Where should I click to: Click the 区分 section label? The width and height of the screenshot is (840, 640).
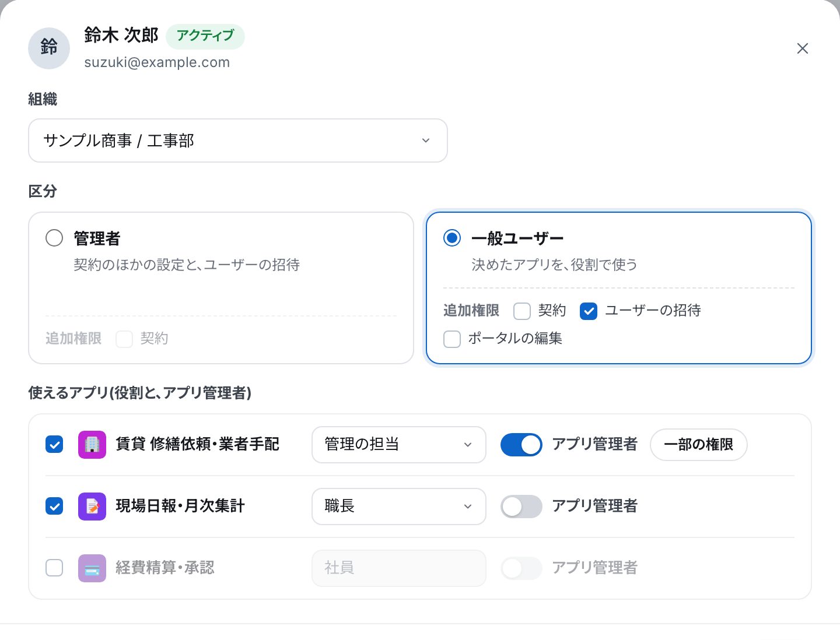pos(43,191)
